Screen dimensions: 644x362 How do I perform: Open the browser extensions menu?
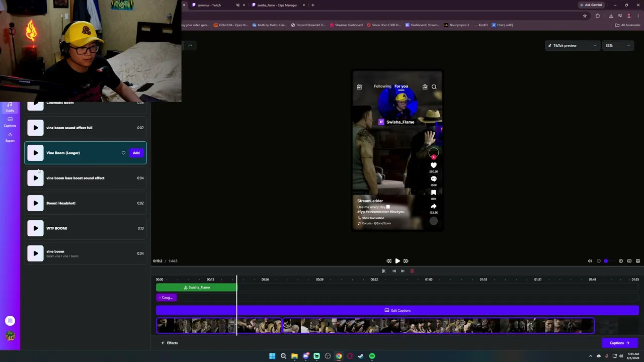coord(598,16)
